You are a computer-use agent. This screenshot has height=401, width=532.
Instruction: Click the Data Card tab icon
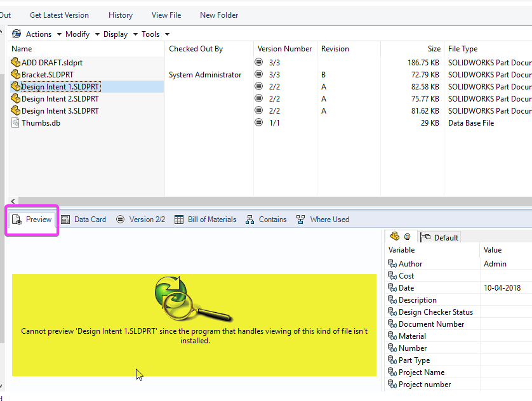pos(65,220)
